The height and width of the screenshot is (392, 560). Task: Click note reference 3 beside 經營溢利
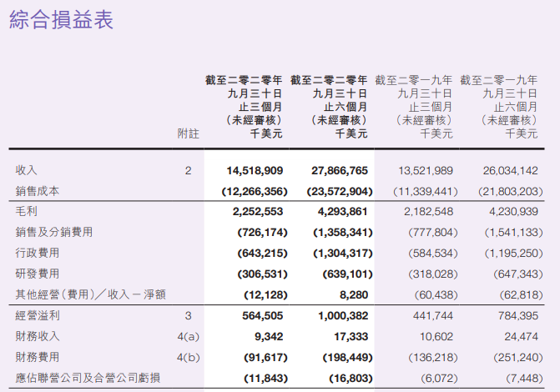click(x=189, y=316)
